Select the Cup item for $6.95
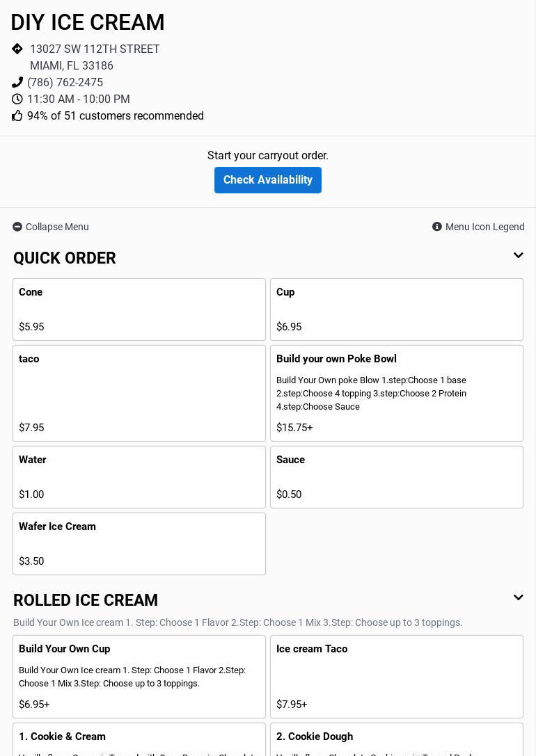This screenshot has height=756, width=536. click(397, 309)
